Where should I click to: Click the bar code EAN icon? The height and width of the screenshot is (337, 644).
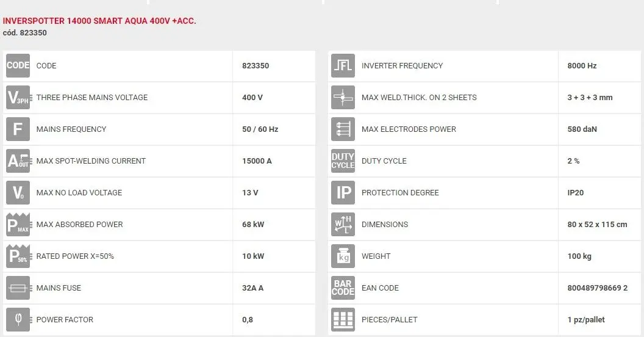coord(343,288)
